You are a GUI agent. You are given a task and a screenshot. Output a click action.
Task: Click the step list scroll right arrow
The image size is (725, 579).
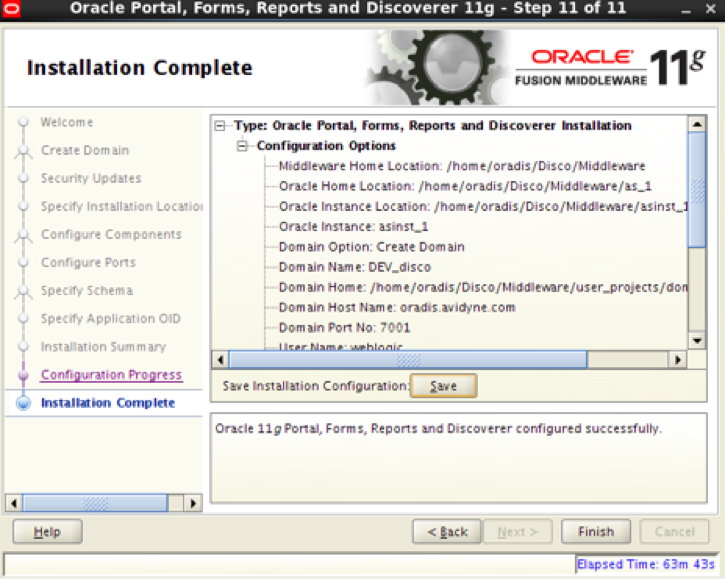[193, 503]
